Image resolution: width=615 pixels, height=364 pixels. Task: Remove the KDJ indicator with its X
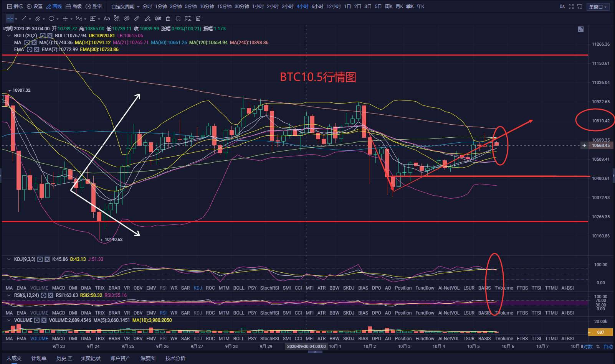47,259
